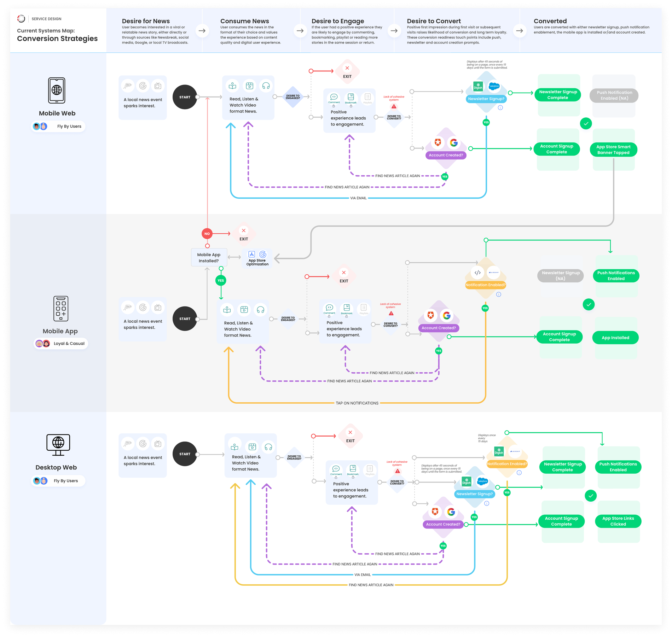Click video player icon in Mobile Web news card
This screenshot has width=672, height=637.
[249, 86]
